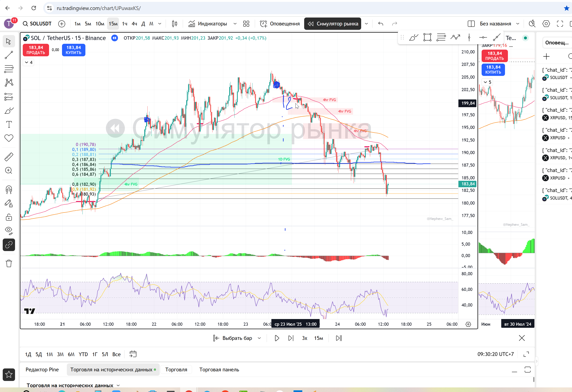Select the cursor arrow tool
This screenshot has width=572, height=392.
[x=9, y=41]
